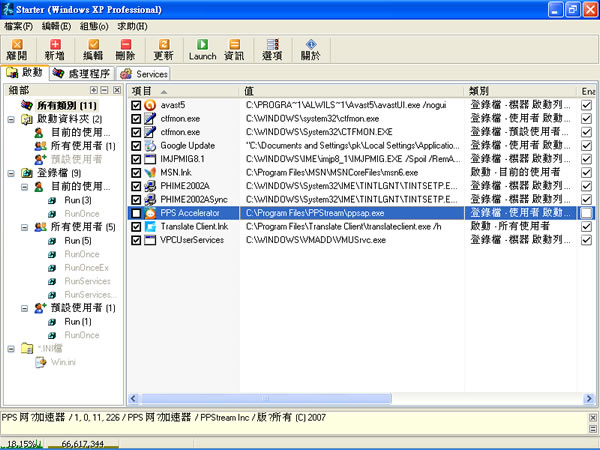The width and height of the screenshot is (600, 450).
Task: Click the 資訊 (Info) toolbar icon
Action: pyautogui.click(x=234, y=44)
